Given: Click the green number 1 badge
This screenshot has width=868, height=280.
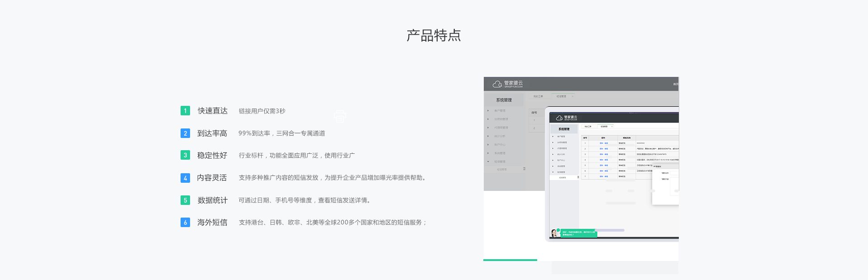Looking at the screenshot, I should click(185, 111).
